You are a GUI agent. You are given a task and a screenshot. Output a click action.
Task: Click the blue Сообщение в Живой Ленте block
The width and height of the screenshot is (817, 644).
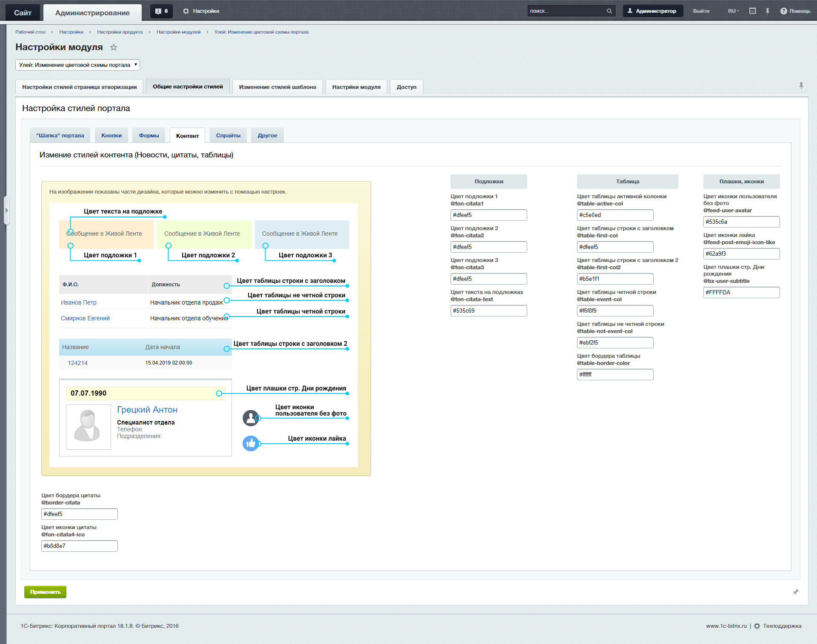[x=302, y=234]
